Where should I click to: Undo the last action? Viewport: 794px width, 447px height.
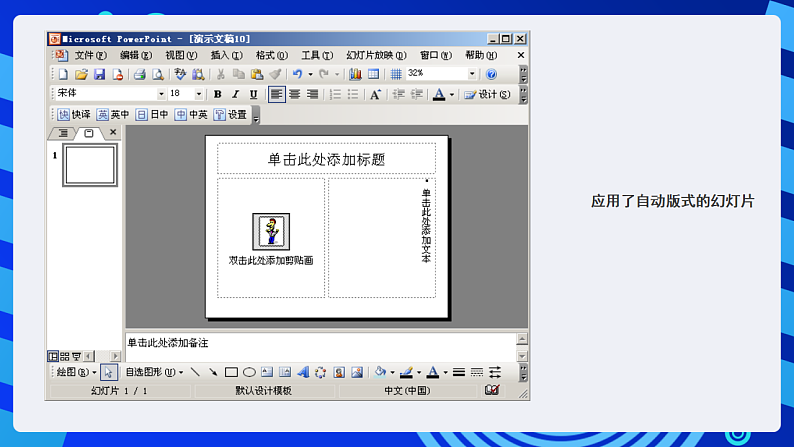[297, 74]
